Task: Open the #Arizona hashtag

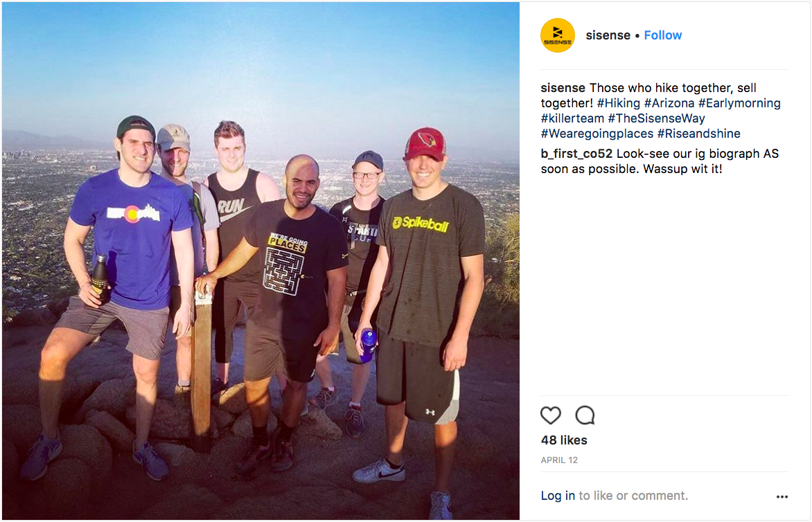Action: (x=669, y=103)
